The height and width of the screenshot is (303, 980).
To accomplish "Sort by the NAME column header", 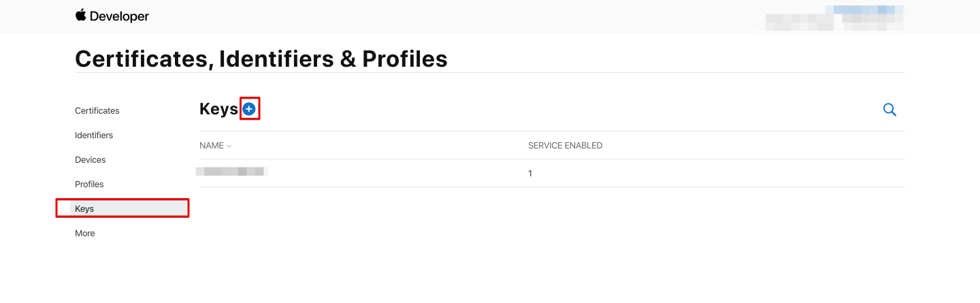I will [x=211, y=146].
